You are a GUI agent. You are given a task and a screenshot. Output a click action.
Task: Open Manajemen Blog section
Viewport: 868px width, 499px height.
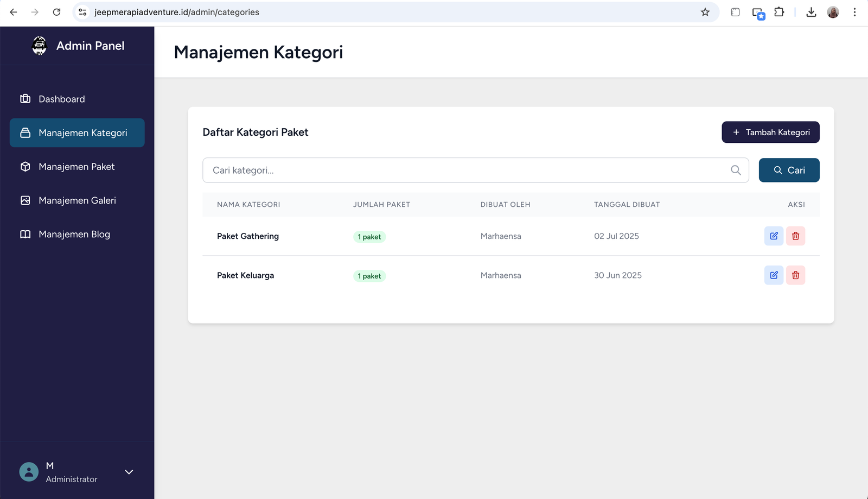[74, 234]
